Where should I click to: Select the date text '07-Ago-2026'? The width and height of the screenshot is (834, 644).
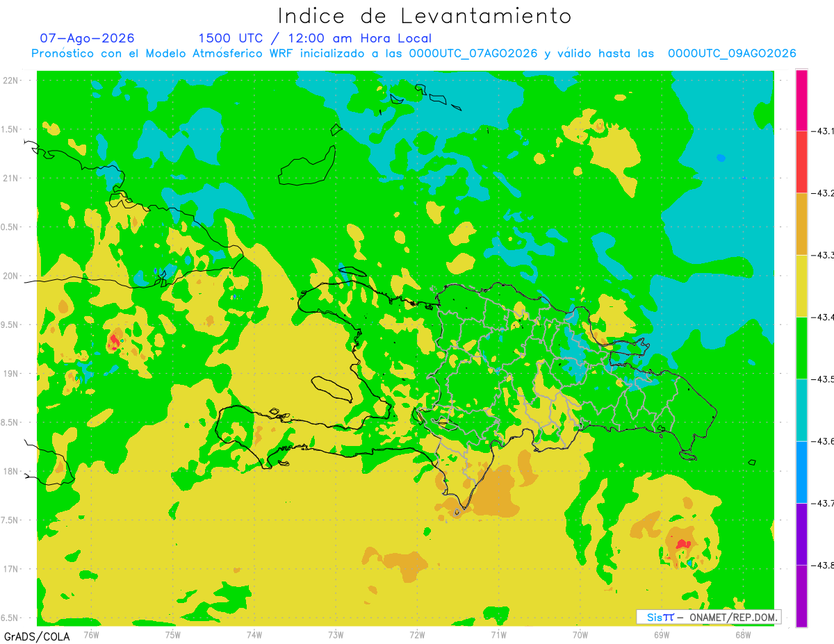coord(87,38)
